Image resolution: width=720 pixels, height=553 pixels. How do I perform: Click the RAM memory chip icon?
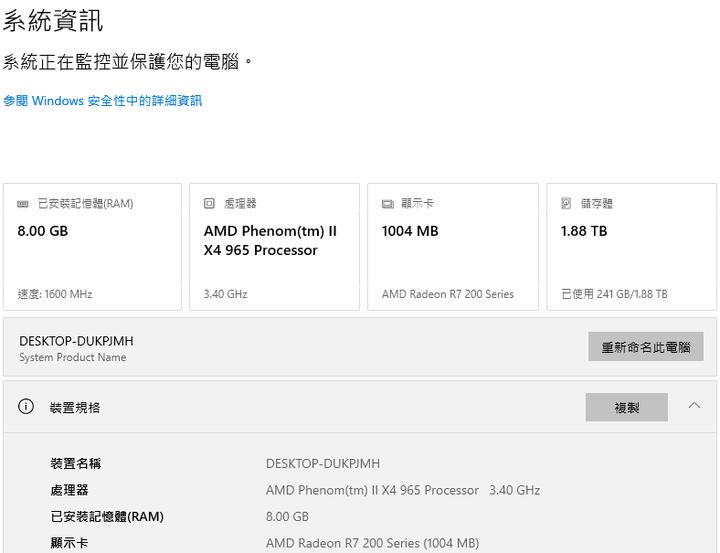click(22, 203)
